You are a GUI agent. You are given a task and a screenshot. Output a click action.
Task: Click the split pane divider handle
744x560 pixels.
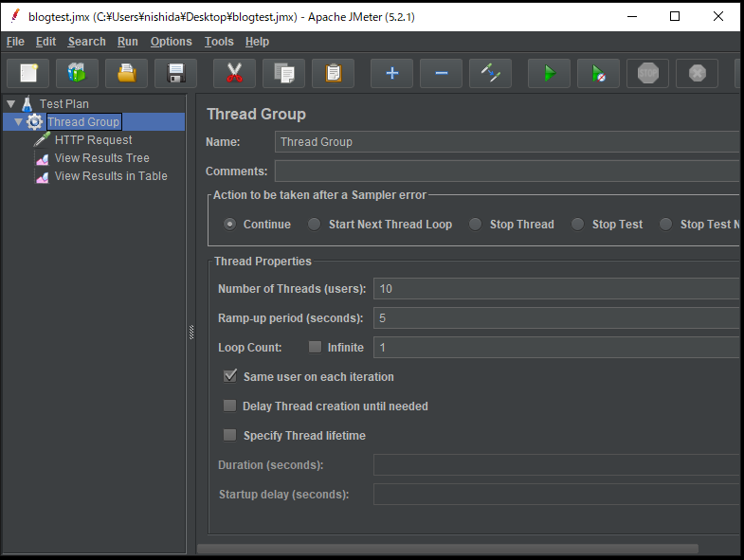pyautogui.click(x=191, y=333)
